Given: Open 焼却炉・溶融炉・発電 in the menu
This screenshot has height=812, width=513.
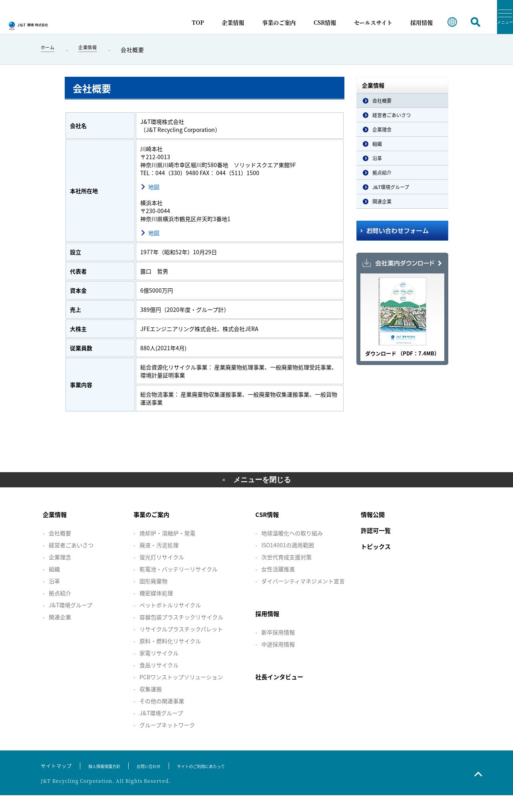Looking at the screenshot, I should 167,533.
